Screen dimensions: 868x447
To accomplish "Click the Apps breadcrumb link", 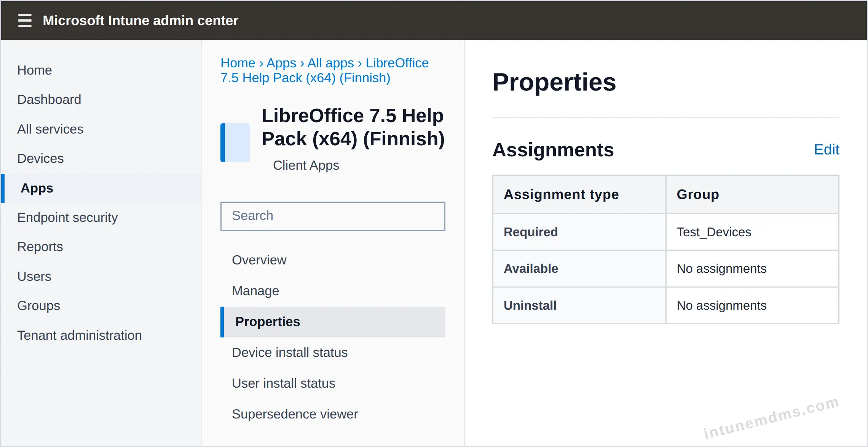I will click(281, 63).
